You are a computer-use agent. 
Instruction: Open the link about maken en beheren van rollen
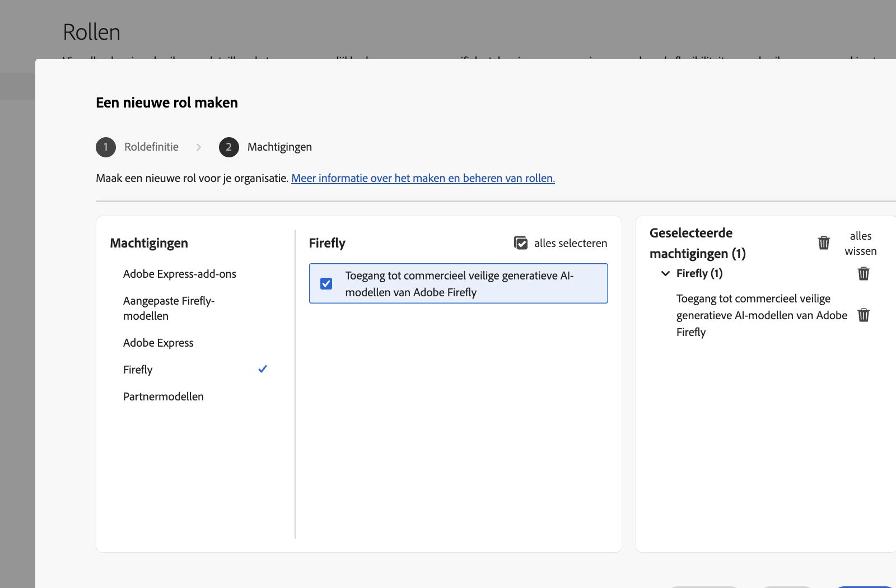coord(423,178)
